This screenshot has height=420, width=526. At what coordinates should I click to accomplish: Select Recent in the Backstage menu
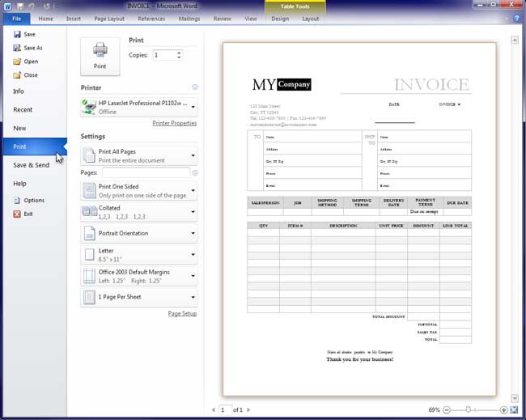point(35,110)
